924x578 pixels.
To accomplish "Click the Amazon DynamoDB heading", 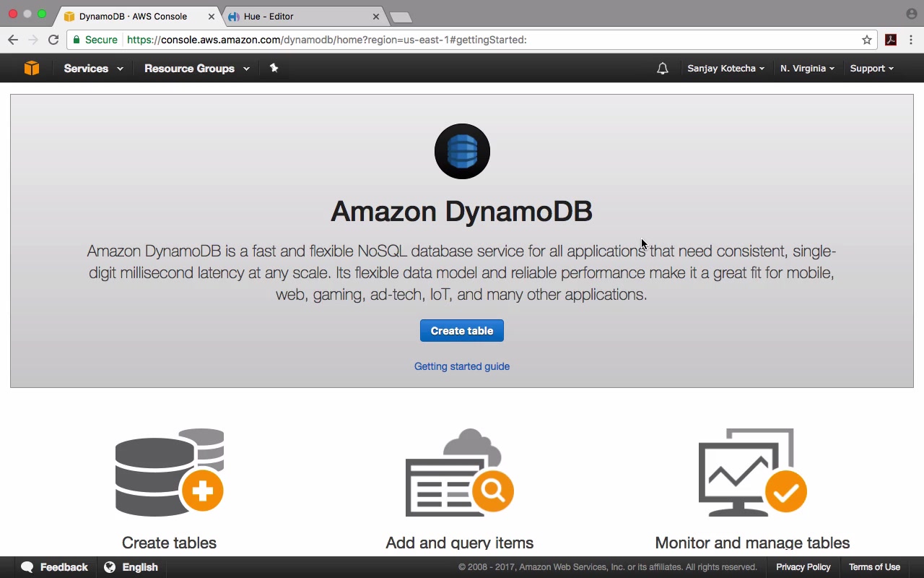I will pyautogui.click(x=462, y=211).
